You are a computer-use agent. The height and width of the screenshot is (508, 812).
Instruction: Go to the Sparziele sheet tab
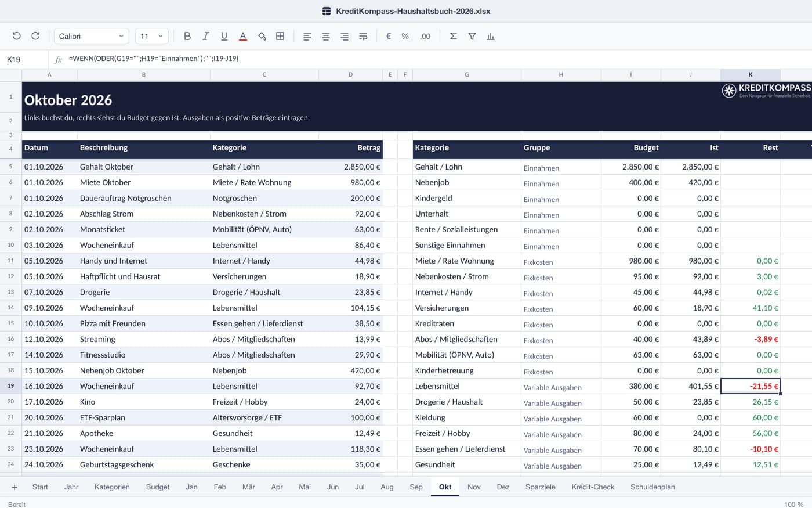click(x=541, y=487)
